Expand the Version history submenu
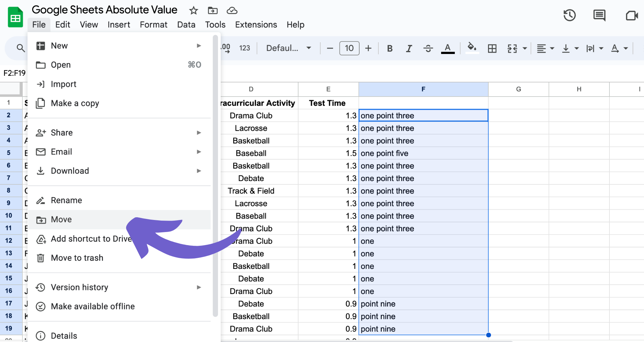This screenshot has width=644, height=342. [x=199, y=287]
